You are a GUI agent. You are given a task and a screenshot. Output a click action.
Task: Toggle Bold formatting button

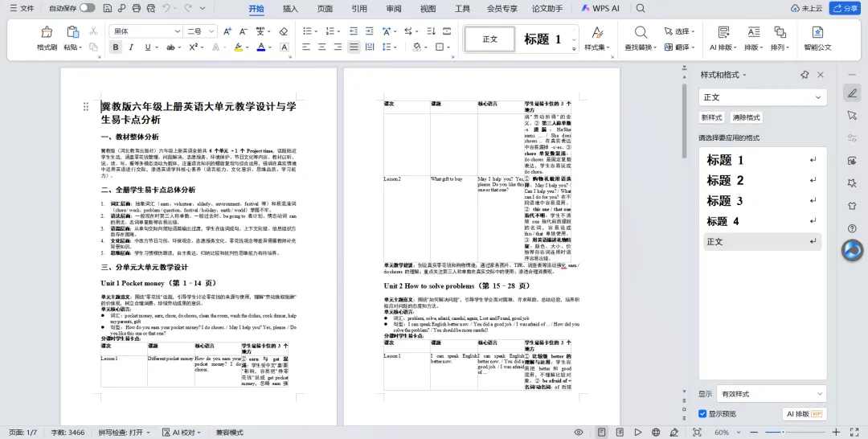point(116,47)
